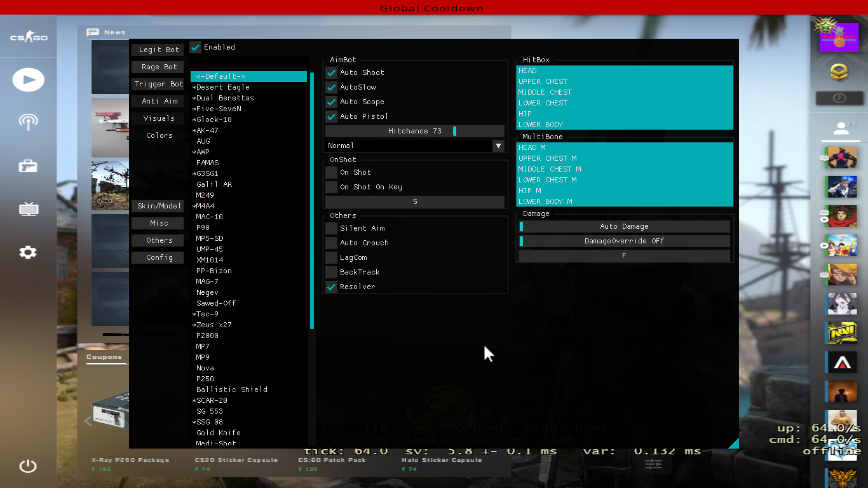Click the power quit icon
Viewport: 868px width, 488px height.
pyautogui.click(x=28, y=466)
